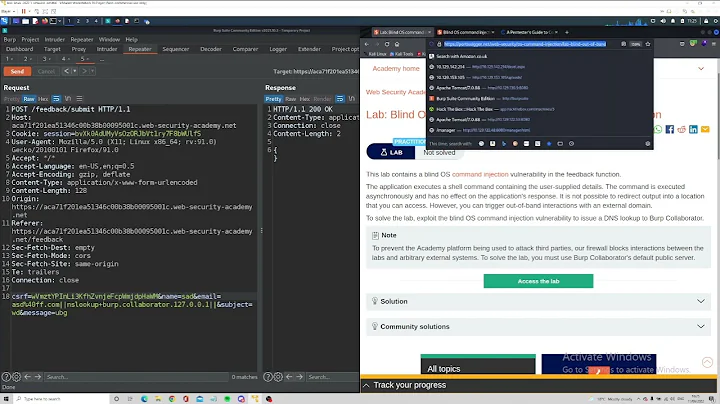Open the Request search settings gear
Screen dimensions: 720x404
pyautogui.click(x=17, y=377)
